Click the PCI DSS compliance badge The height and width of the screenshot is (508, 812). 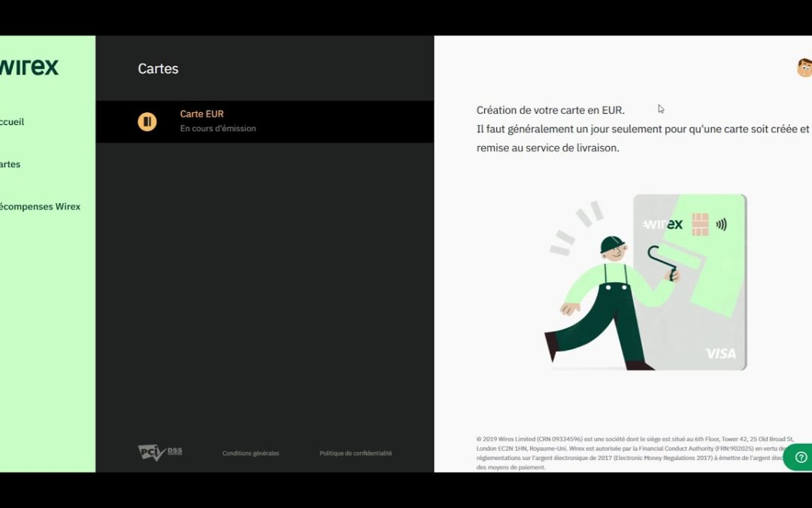(159, 452)
